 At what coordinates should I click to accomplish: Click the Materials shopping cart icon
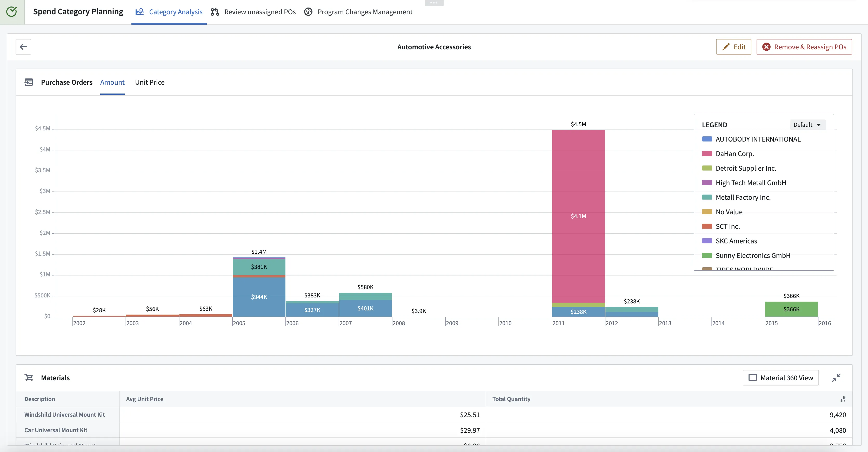pos(29,377)
